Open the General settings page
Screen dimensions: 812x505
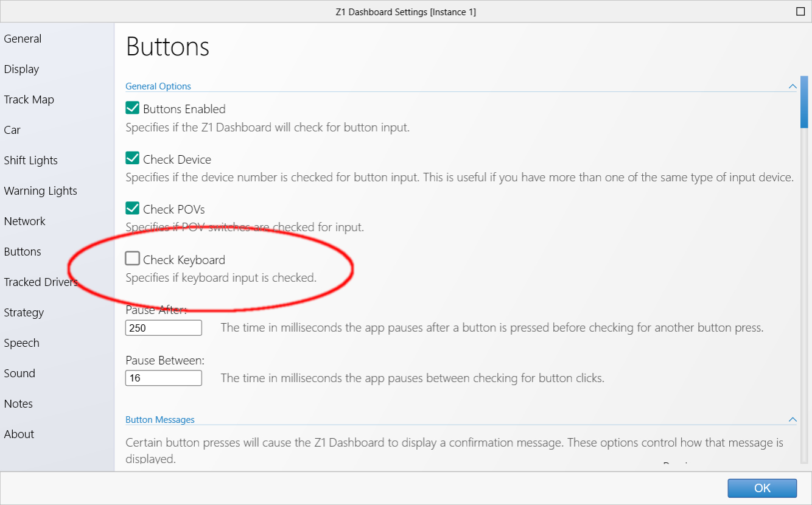pyautogui.click(x=23, y=39)
